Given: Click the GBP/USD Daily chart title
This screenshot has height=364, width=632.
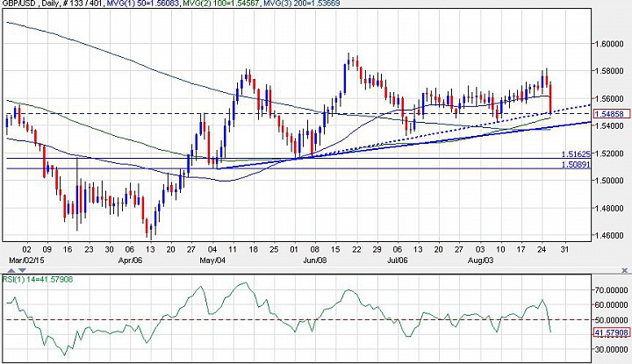Looking at the screenshot, I should [32, 4].
